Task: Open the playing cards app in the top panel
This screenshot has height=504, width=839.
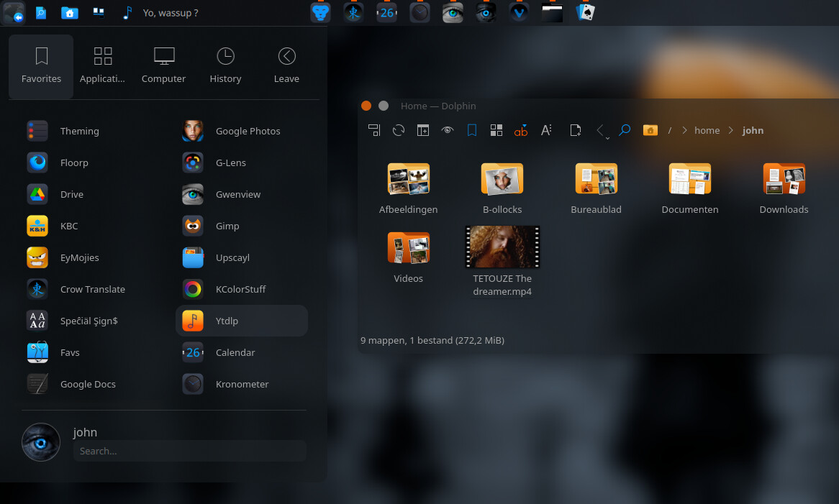Action: click(x=585, y=12)
